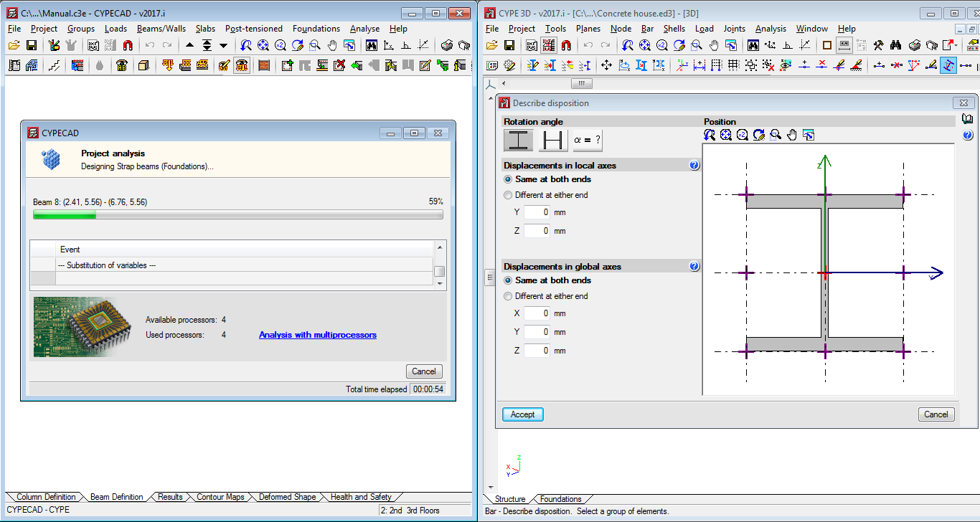Click the custom alpha angle button
Image resolution: width=980 pixels, height=522 pixels.
click(x=587, y=140)
